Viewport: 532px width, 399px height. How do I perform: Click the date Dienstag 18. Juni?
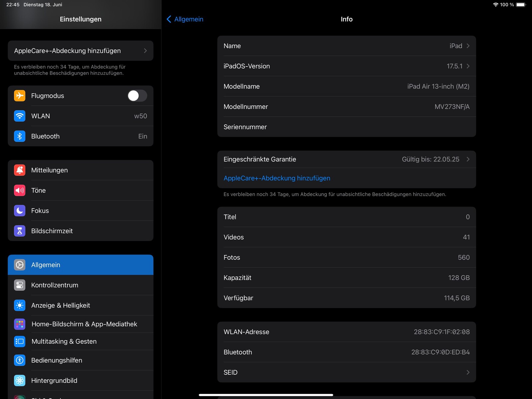pyautogui.click(x=43, y=5)
